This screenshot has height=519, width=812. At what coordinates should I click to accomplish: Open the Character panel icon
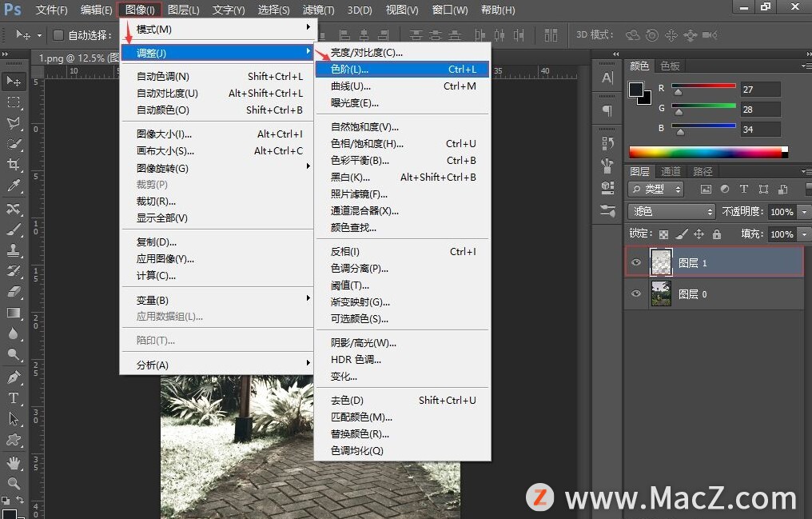pos(607,78)
